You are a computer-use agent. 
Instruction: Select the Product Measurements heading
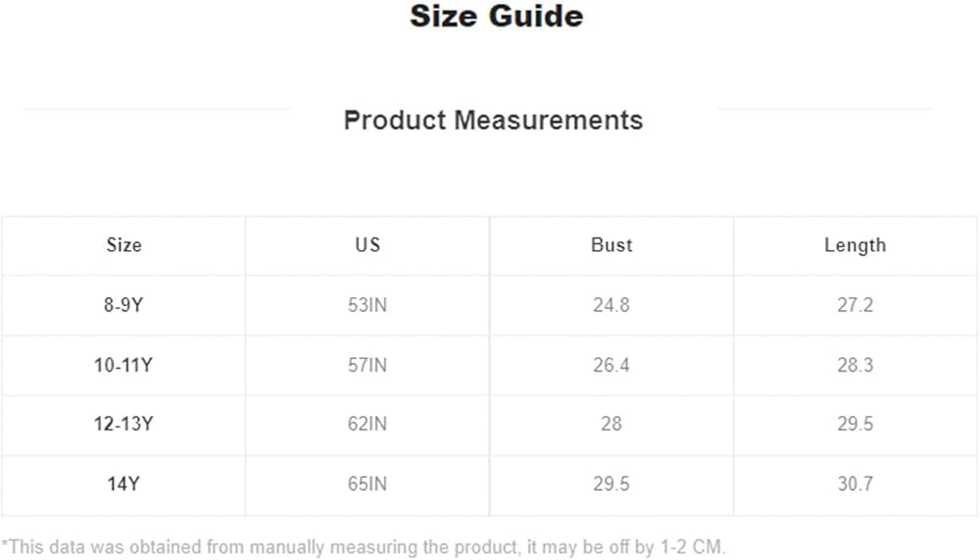[493, 121]
